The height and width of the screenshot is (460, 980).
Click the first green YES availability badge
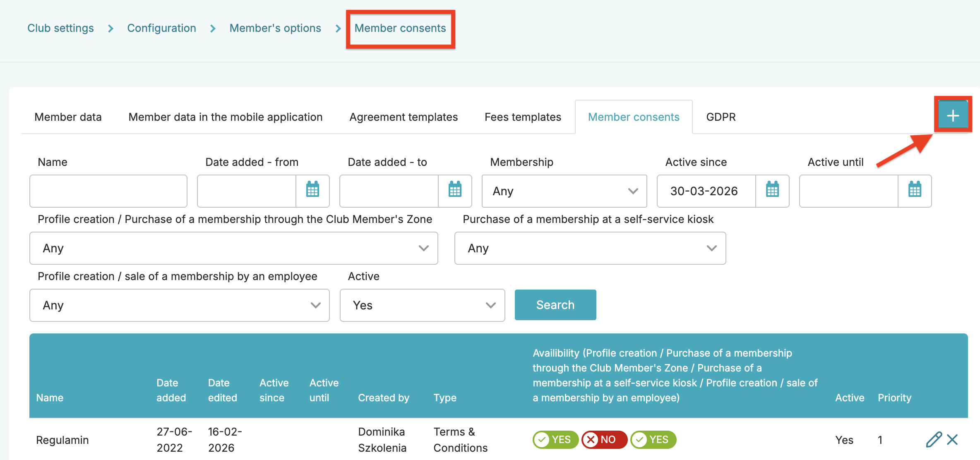coord(555,439)
